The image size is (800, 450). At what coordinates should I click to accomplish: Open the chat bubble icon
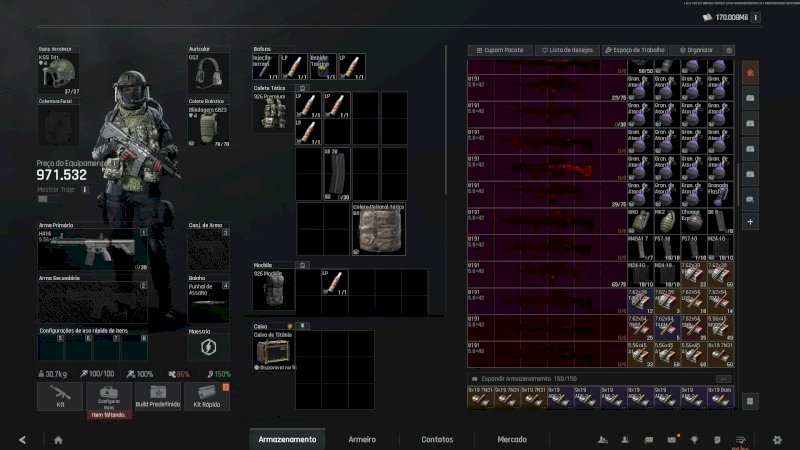tap(648, 439)
